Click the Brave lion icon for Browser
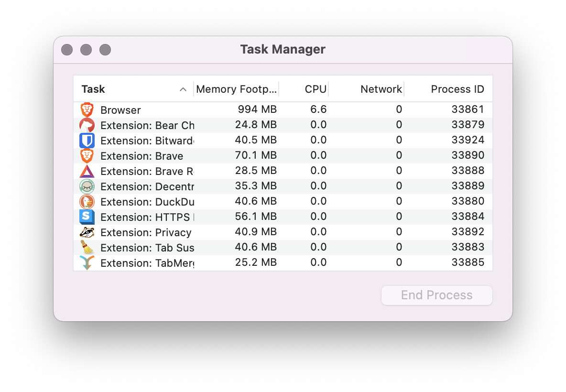Screen dimensions: 566x392 87,110
